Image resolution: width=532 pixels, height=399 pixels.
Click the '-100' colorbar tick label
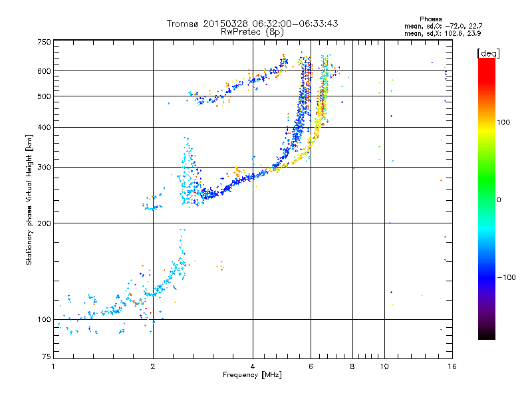506,277
